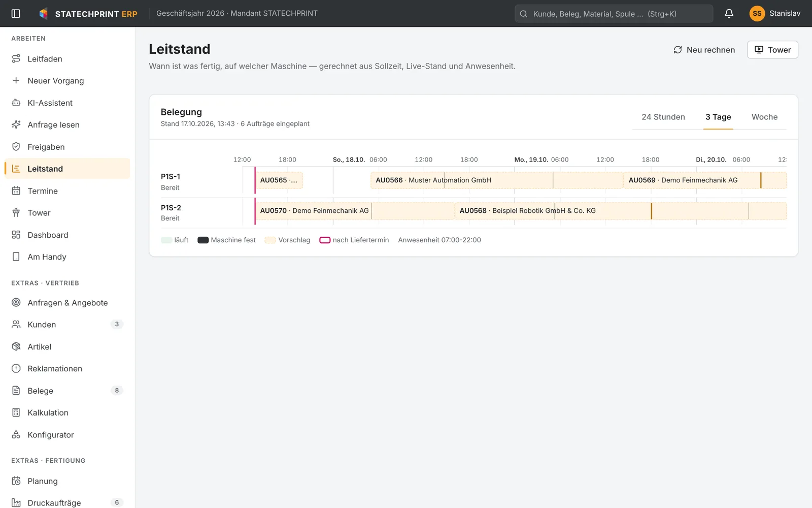Click the Planung calendar-clock icon

tap(16, 481)
